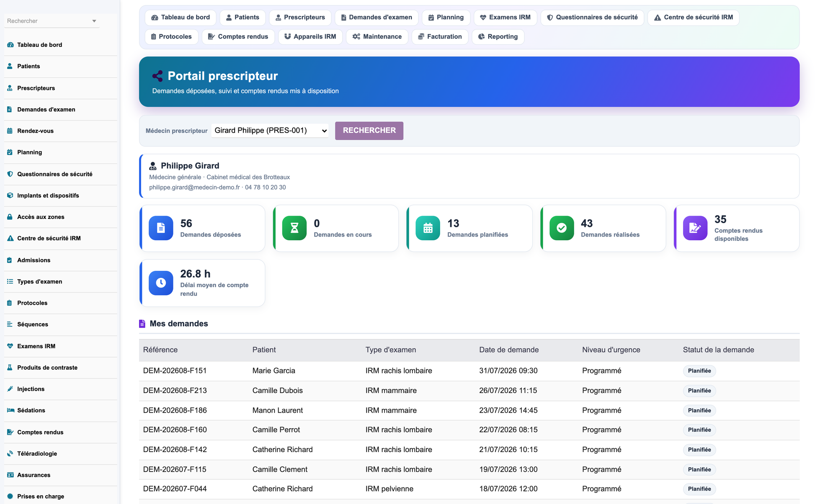
Task: Open the Maintenance top tab
Action: pos(377,36)
